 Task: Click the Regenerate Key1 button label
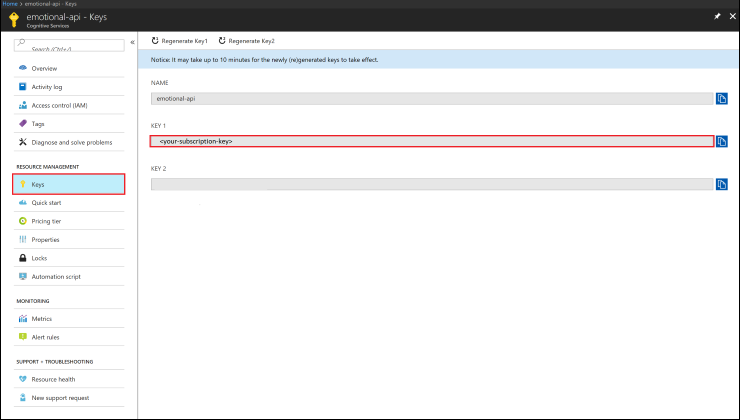coord(185,41)
